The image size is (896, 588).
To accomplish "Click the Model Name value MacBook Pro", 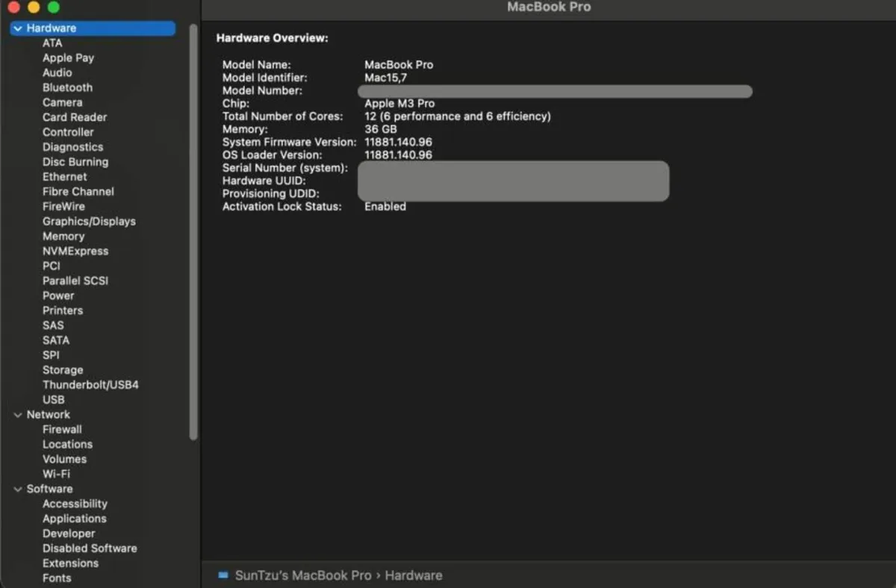I will (399, 65).
